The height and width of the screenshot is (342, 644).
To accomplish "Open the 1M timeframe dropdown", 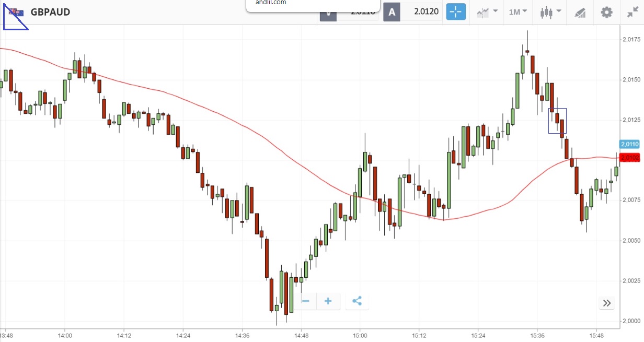I will [x=518, y=12].
